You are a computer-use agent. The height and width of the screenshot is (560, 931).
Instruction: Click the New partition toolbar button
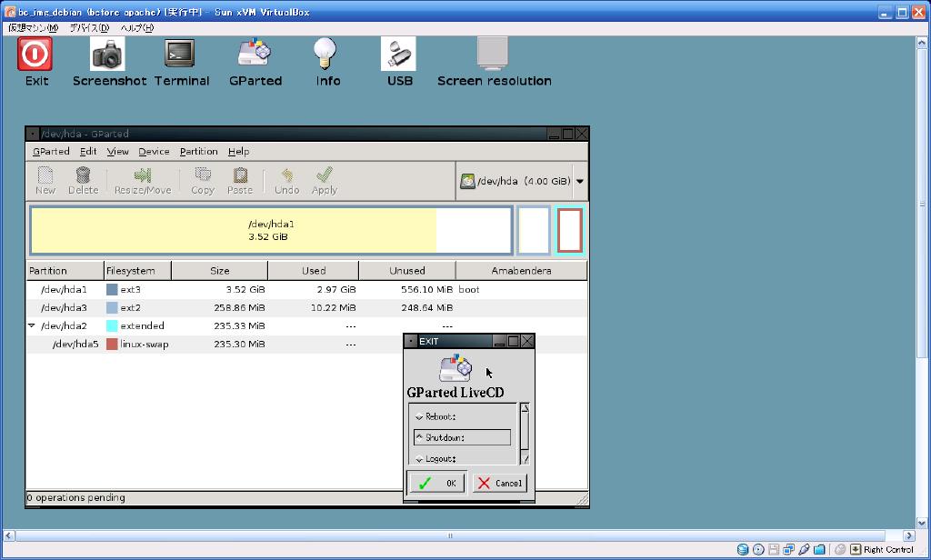click(x=45, y=181)
